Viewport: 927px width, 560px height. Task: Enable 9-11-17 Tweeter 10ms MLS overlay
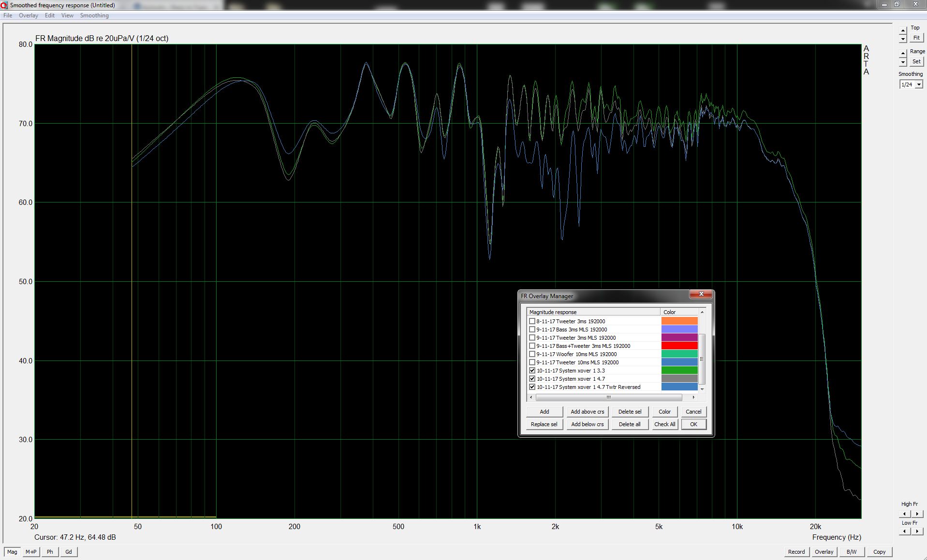coord(532,362)
